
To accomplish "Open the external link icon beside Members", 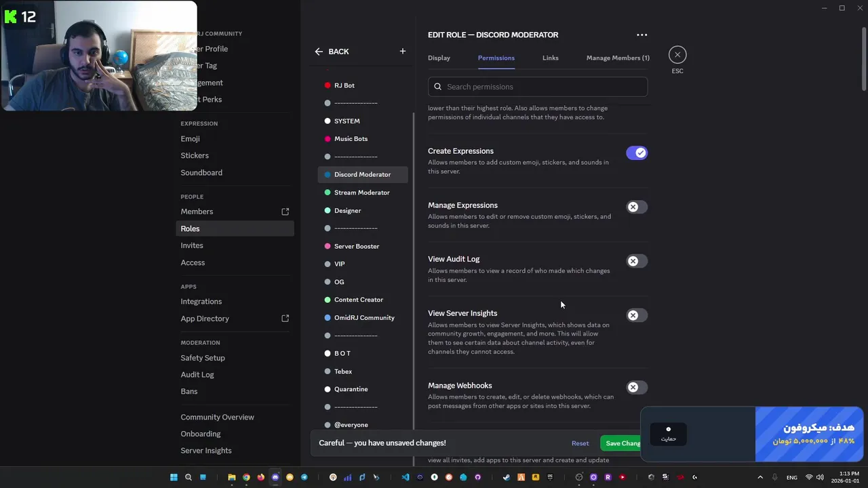I will click(285, 211).
